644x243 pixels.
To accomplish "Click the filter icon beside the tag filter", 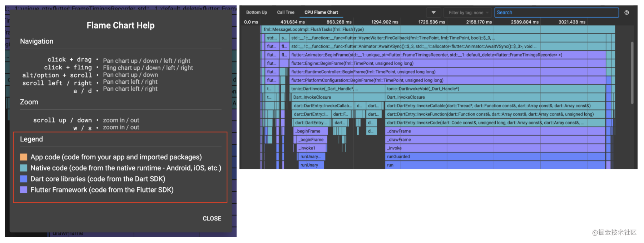I will click(x=434, y=13).
